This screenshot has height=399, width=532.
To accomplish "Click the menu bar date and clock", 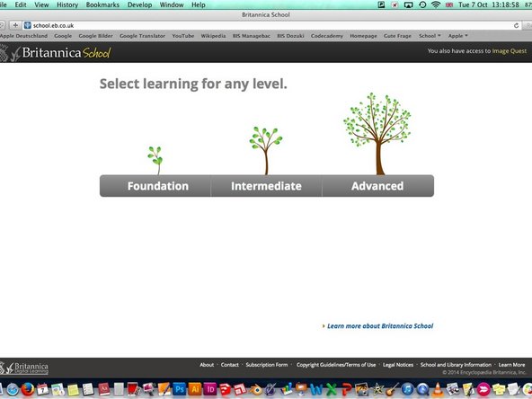I will [489, 4].
